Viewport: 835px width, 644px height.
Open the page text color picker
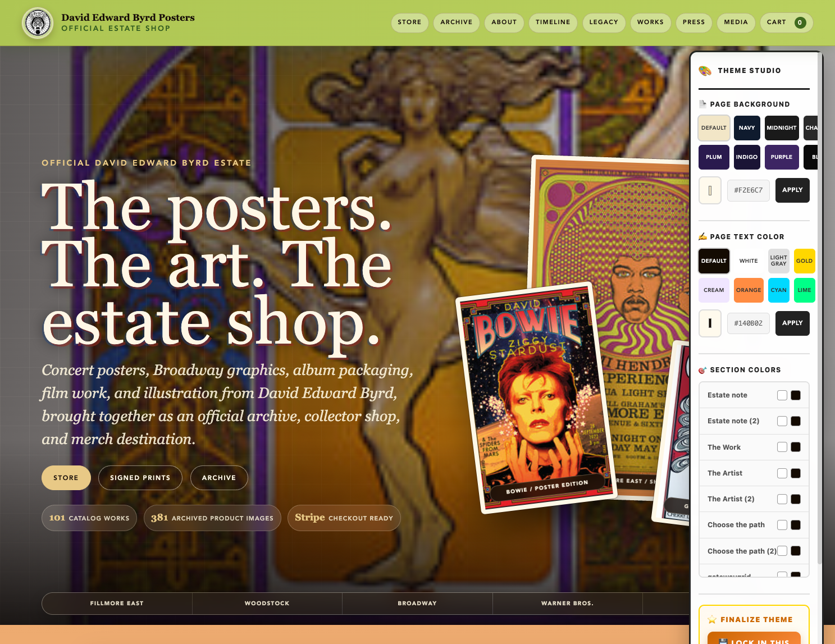point(710,323)
